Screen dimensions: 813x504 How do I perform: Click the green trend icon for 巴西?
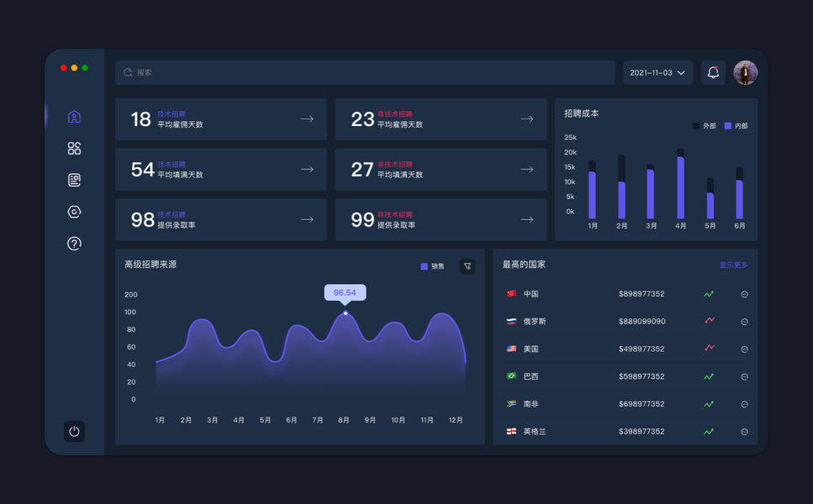tap(709, 376)
